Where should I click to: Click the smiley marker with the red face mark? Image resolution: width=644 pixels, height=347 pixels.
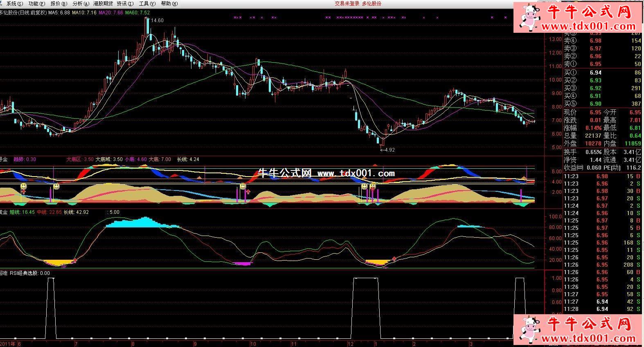373,186
